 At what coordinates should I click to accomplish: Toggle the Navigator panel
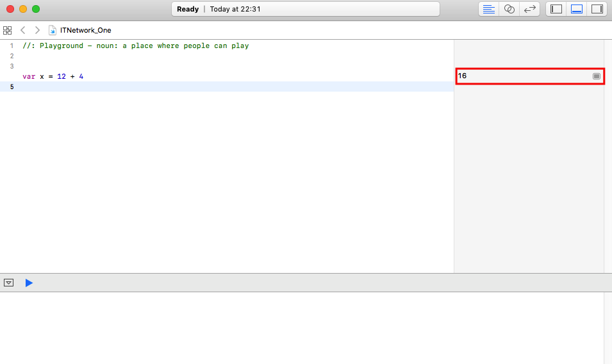556,9
